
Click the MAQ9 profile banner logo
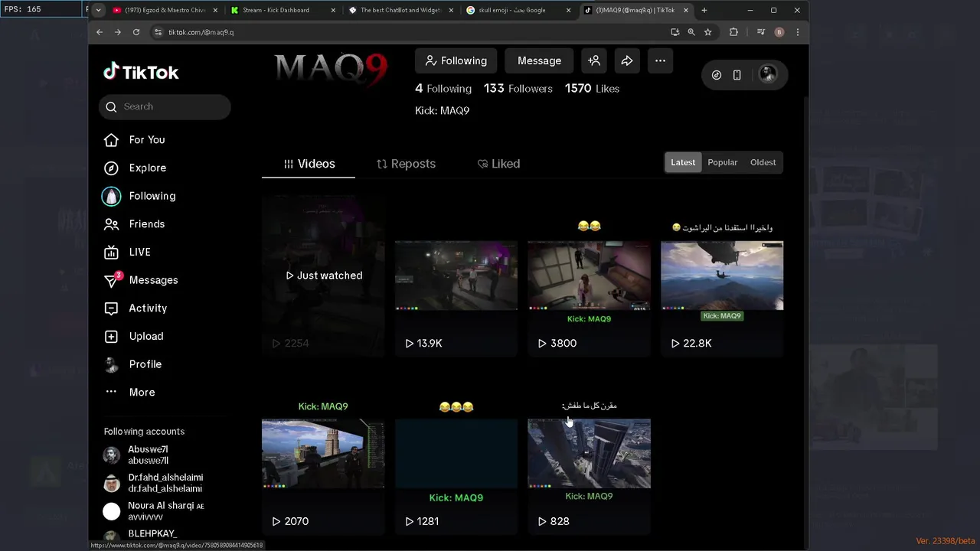(331, 69)
